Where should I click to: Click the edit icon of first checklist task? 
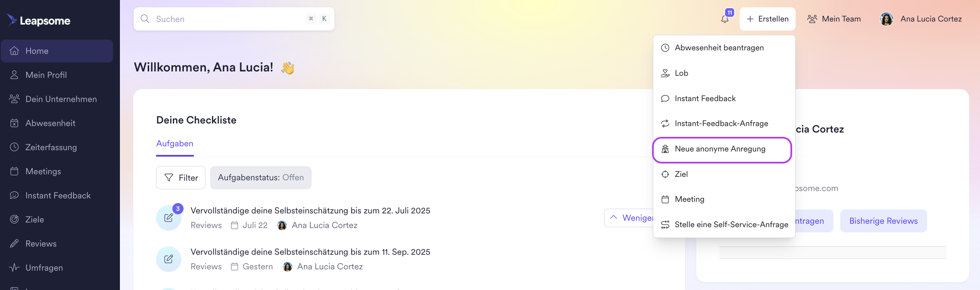point(168,218)
